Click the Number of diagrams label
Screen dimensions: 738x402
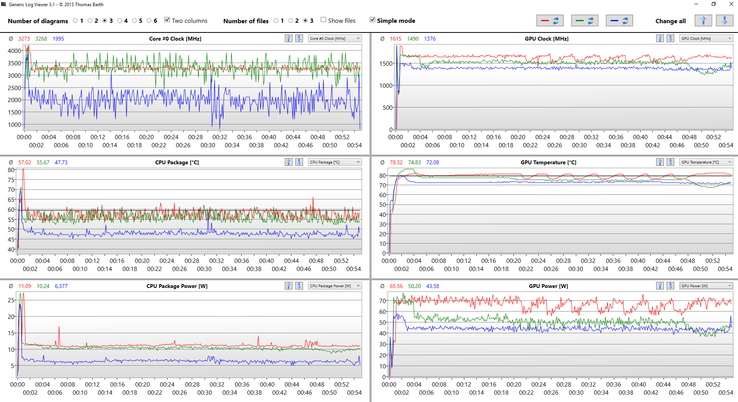point(38,21)
